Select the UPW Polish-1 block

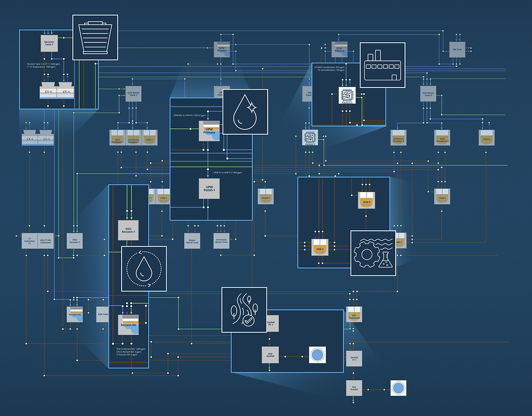click(x=208, y=189)
